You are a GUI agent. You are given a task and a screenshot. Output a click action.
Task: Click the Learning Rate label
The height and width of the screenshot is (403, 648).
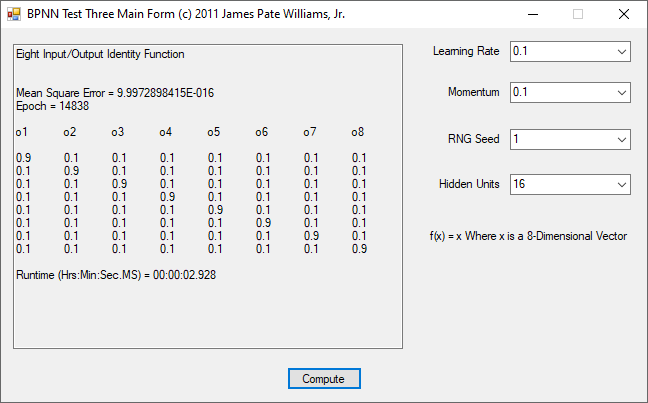point(465,51)
